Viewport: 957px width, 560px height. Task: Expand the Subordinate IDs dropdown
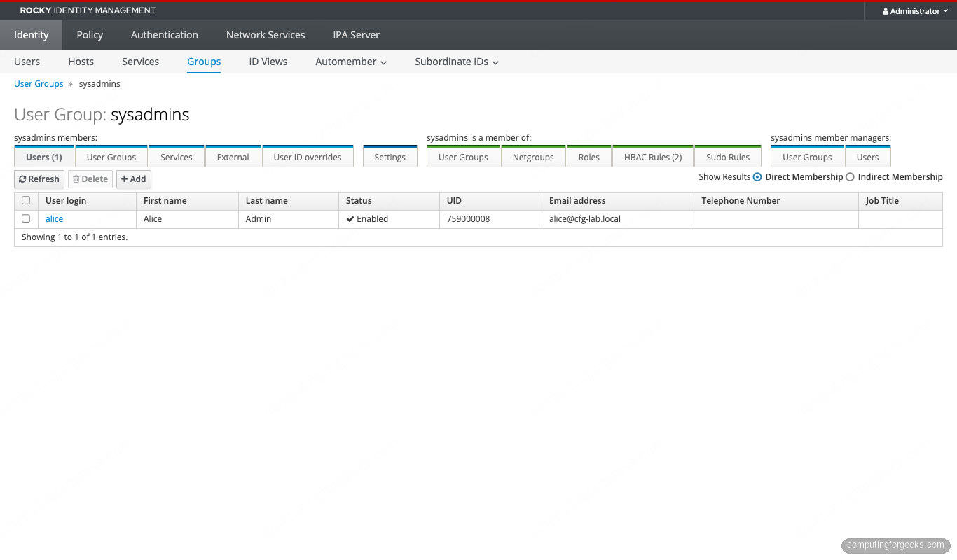pyautogui.click(x=457, y=62)
